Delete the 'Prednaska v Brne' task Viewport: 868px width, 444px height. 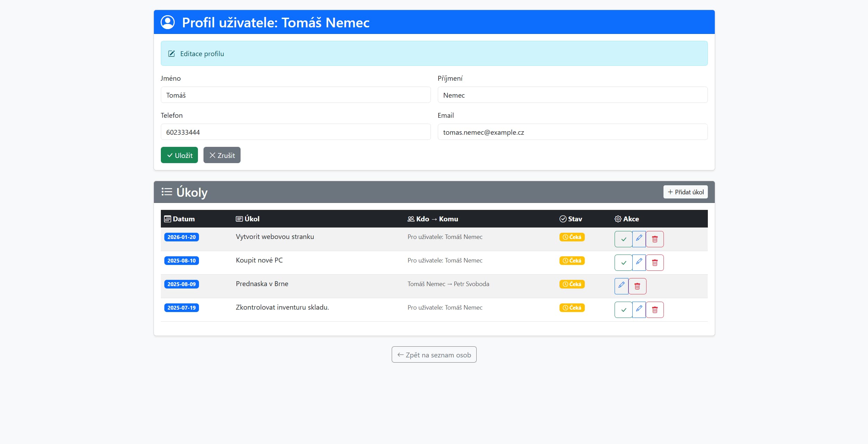[x=637, y=286]
